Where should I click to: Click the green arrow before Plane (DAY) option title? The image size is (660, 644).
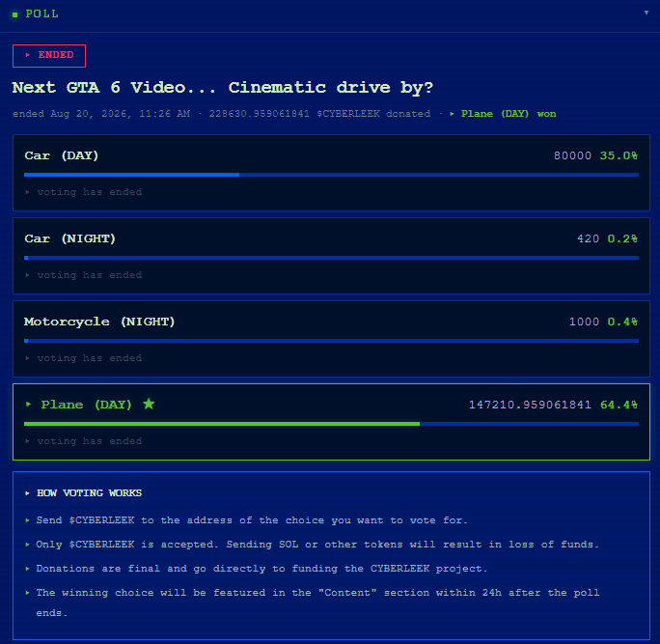29,405
